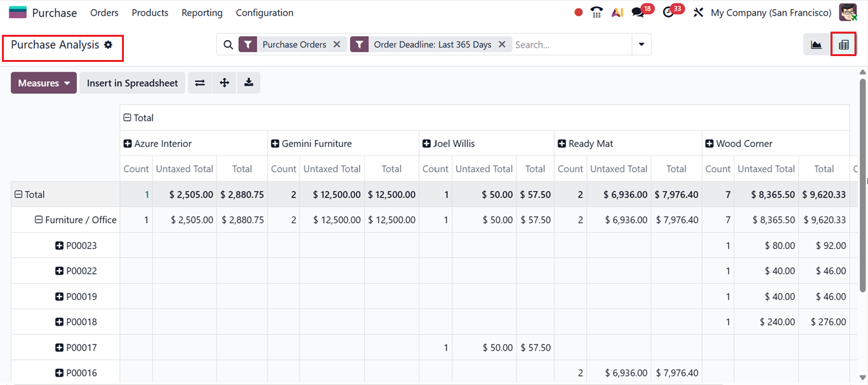Expand the P00023 row
The width and height of the screenshot is (868, 385).
tap(59, 246)
